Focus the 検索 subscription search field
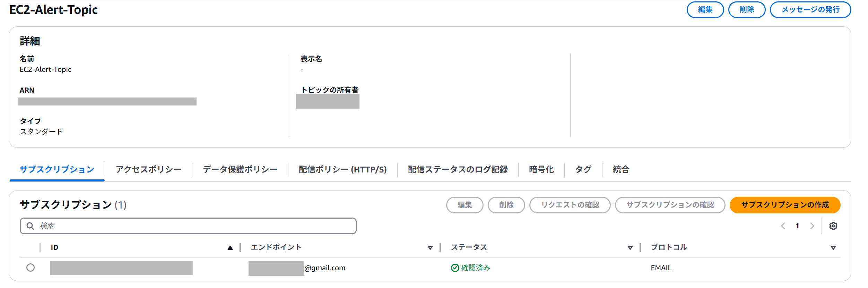 point(188,226)
